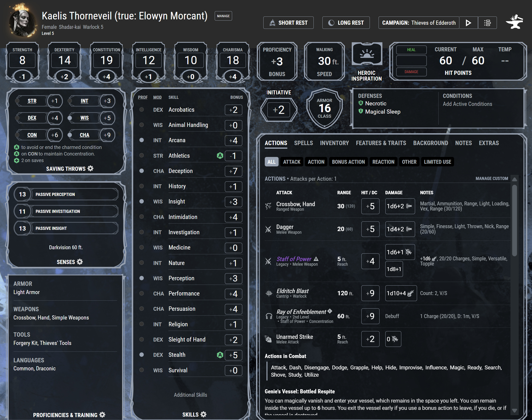Expand Additional Skills section
Screen dimensions: 532x420
click(190, 395)
